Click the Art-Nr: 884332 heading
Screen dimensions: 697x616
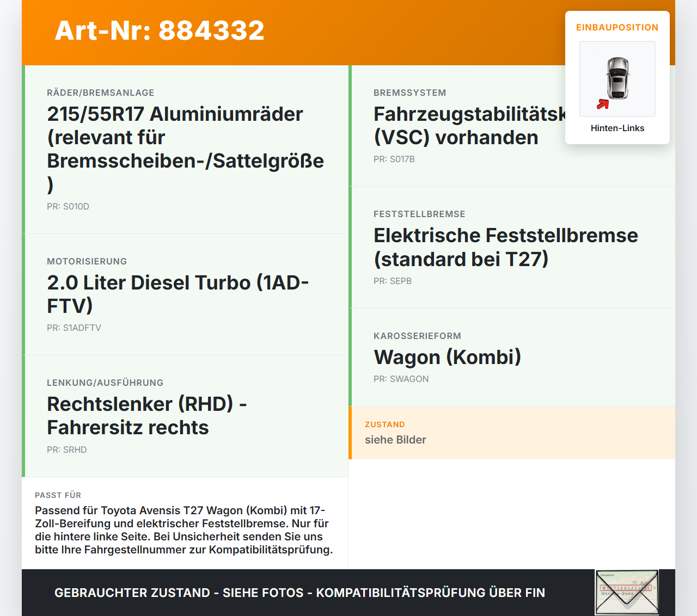160,30
